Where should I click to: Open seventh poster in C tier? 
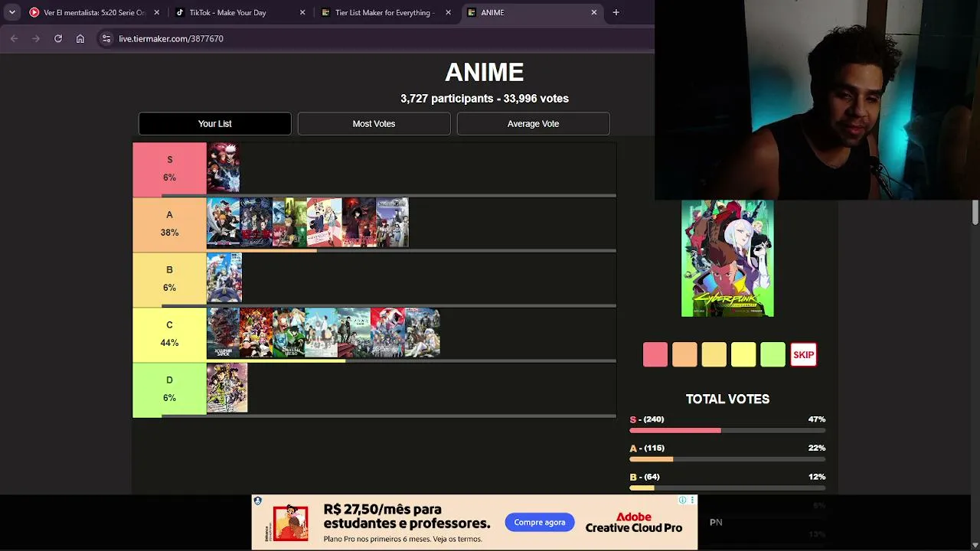click(x=423, y=333)
